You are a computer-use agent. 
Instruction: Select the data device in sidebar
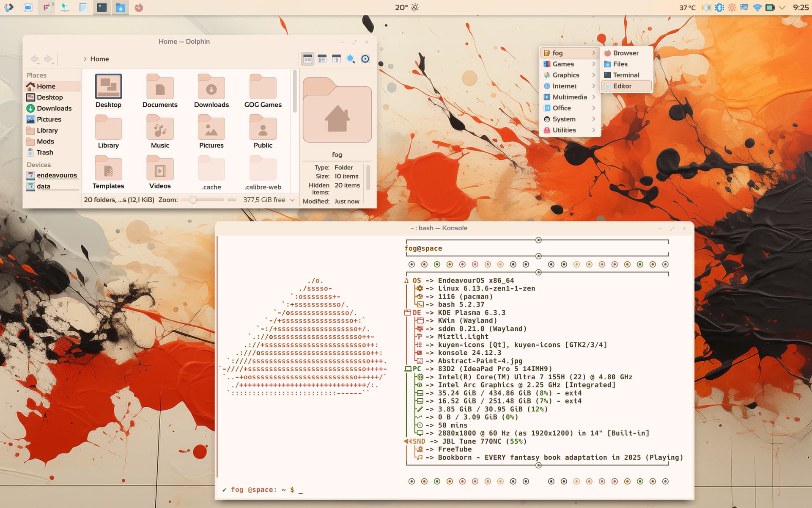pyautogui.click(x=53, y=186)
